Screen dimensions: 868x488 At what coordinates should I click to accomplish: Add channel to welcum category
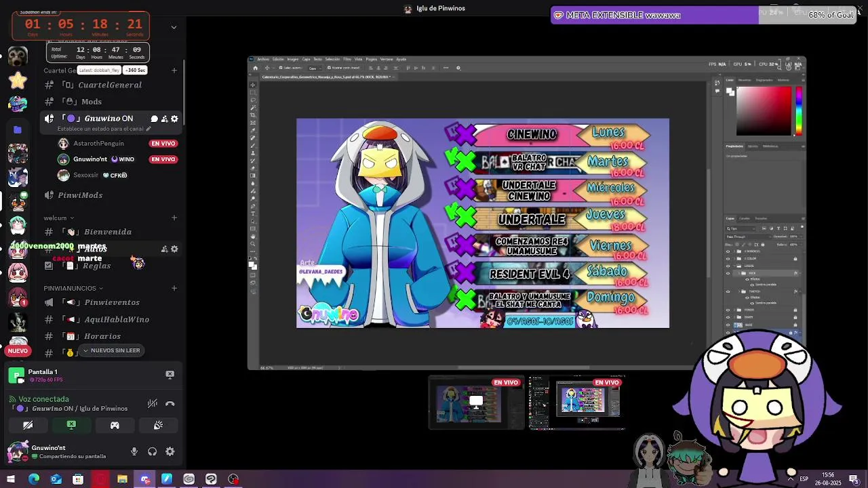(174, 218)
